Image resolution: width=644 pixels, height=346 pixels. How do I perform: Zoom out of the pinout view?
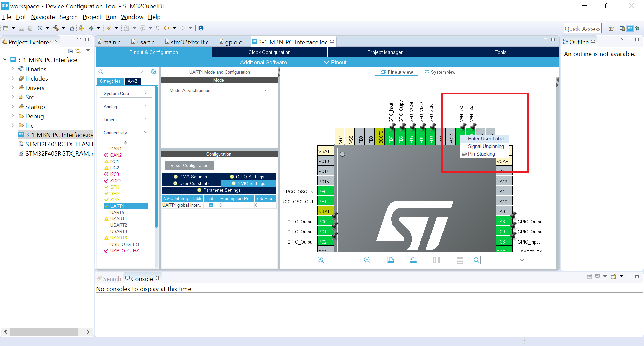click(x=367, y=260)
